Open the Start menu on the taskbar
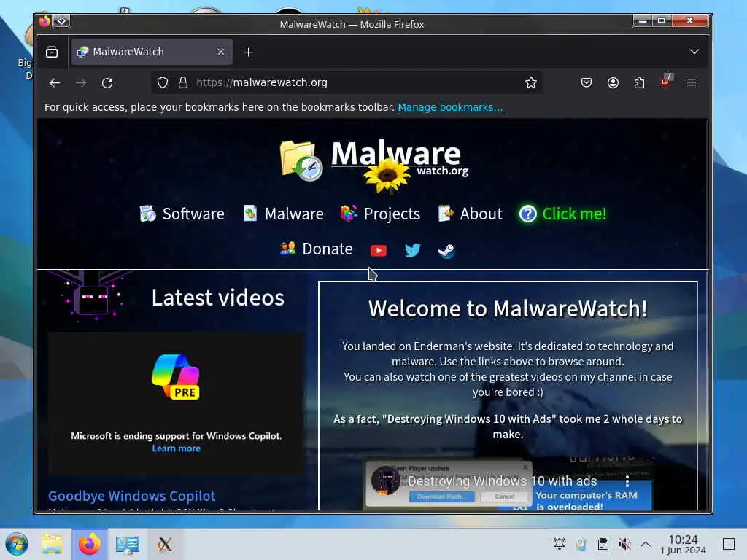This screenshot has height=560, width=747. click(x=17, y=544)
